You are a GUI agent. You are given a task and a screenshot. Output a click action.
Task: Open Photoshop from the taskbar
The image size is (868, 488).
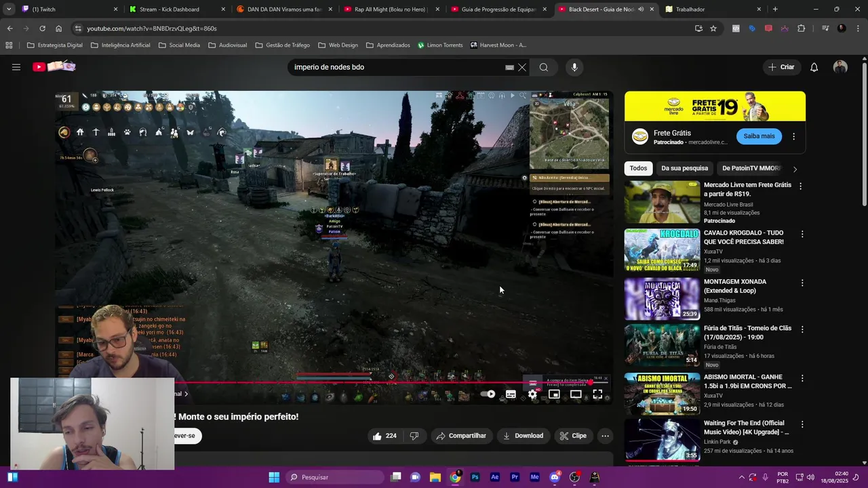[x=475, y=477]
